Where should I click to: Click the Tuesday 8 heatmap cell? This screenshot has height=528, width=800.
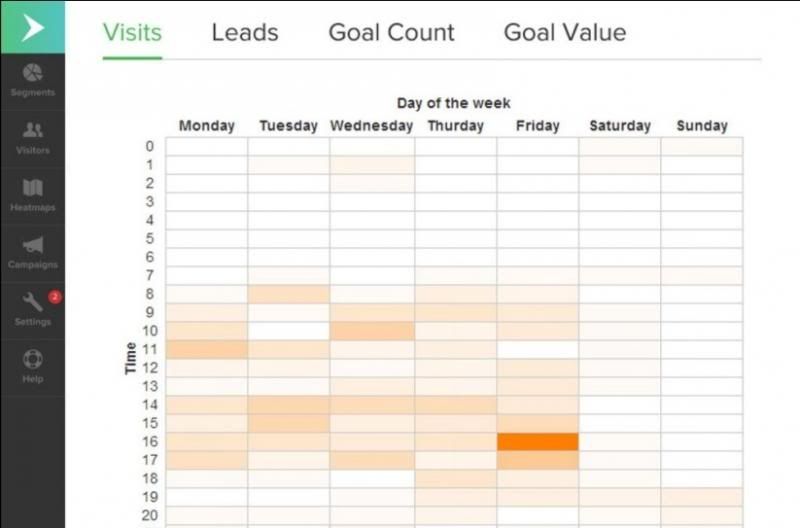pyautogui.click(x=289, y=294)
